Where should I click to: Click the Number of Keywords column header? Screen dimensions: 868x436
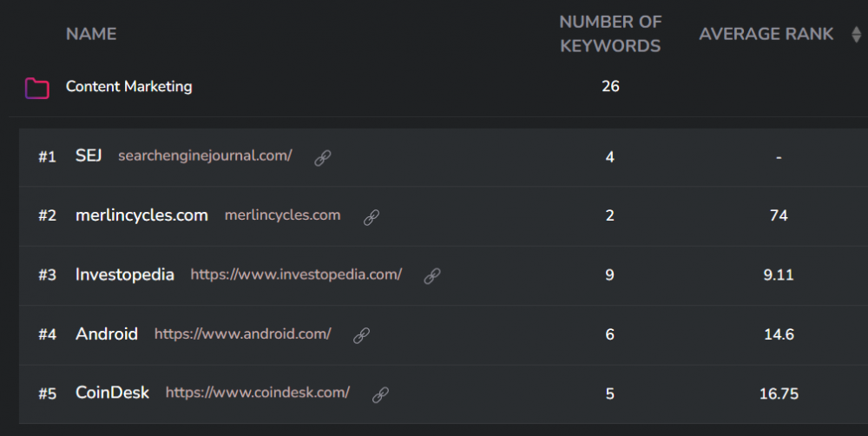click(610, 34)
